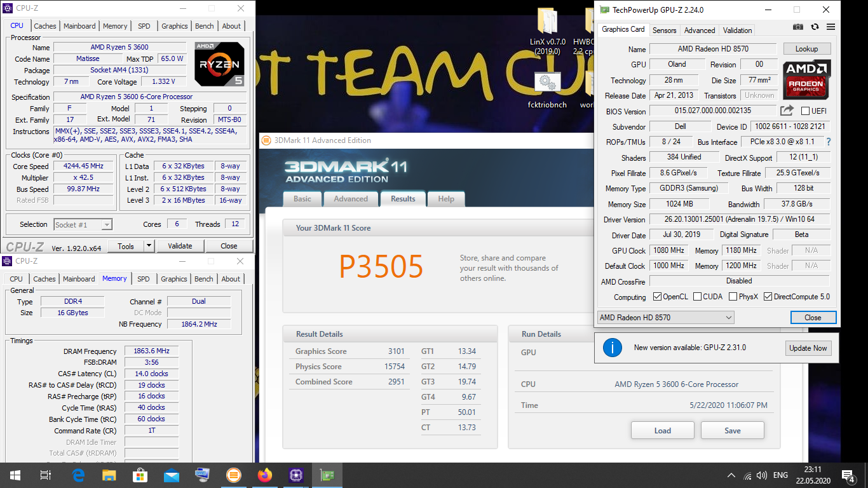This screenshot has height=488, width=868.
Task: Switch to GPU-Z green card taskbar icon
Action: (x=327, y=475)
